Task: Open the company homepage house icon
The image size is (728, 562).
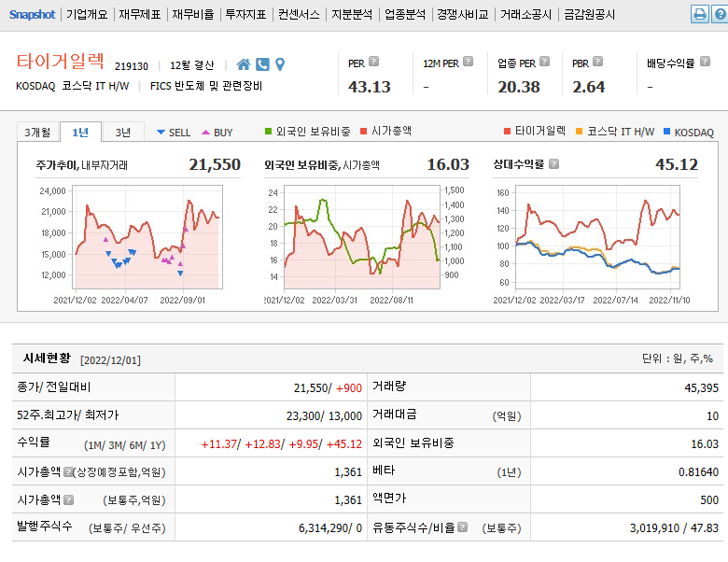Action: click(x=244, y=64)
